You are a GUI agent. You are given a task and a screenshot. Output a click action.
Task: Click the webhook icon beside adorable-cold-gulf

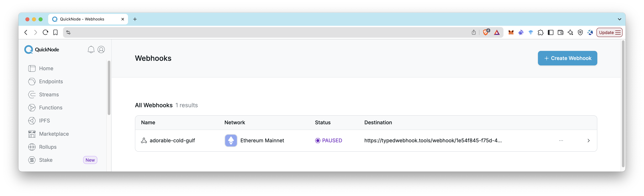click(144, 140)
